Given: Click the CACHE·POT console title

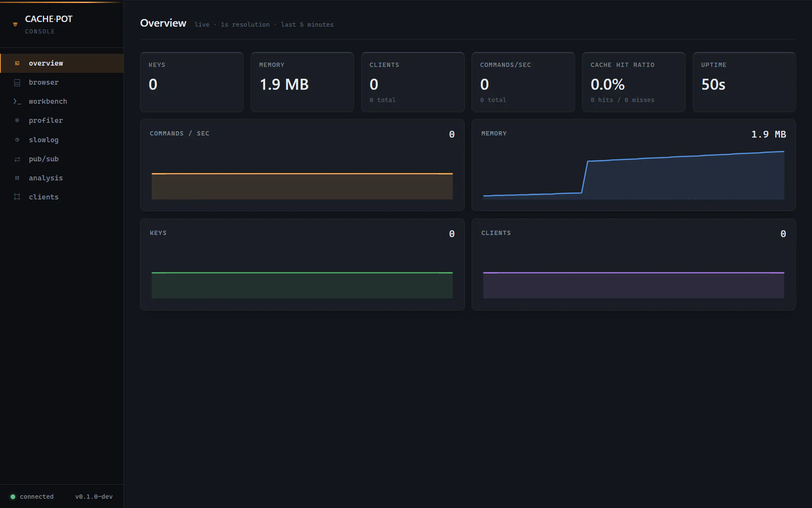Looking at the screenshot, I should (49, 19).
